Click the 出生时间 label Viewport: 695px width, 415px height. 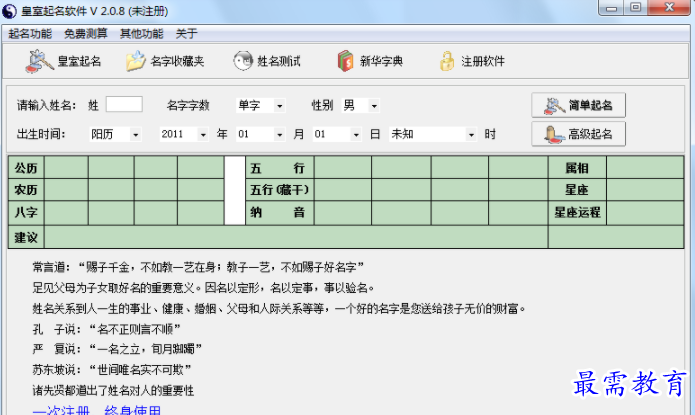(41, 134)
